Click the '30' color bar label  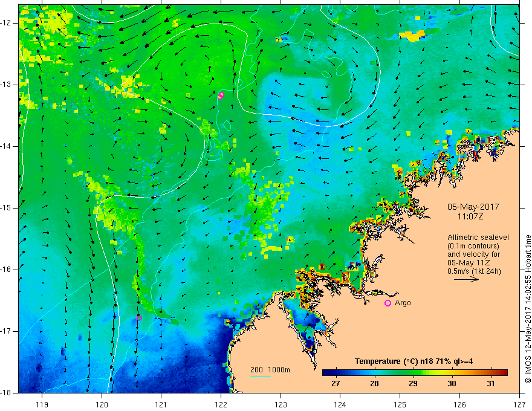pos(452,384)
